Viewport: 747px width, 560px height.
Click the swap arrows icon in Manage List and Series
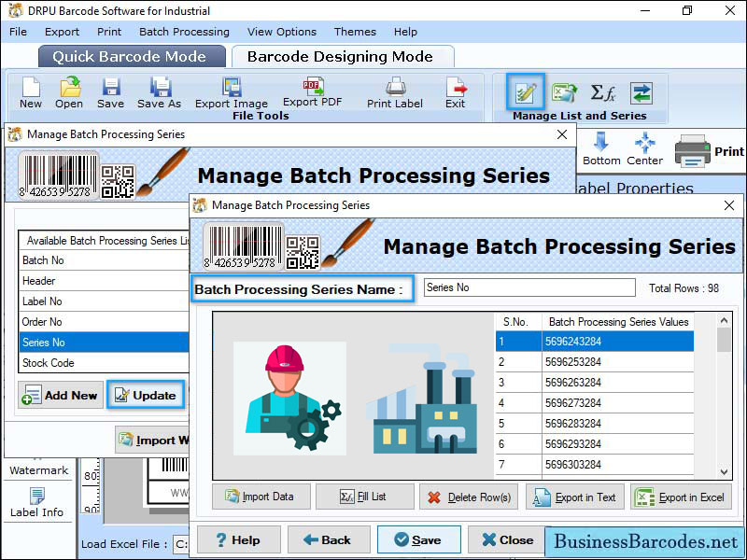tap(641, 92)
